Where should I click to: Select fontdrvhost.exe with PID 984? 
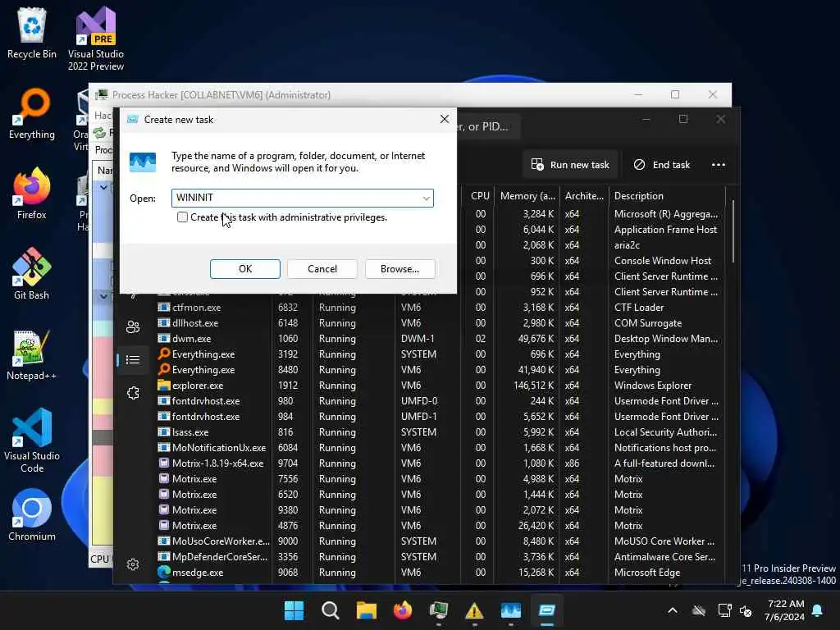point(440,416)
